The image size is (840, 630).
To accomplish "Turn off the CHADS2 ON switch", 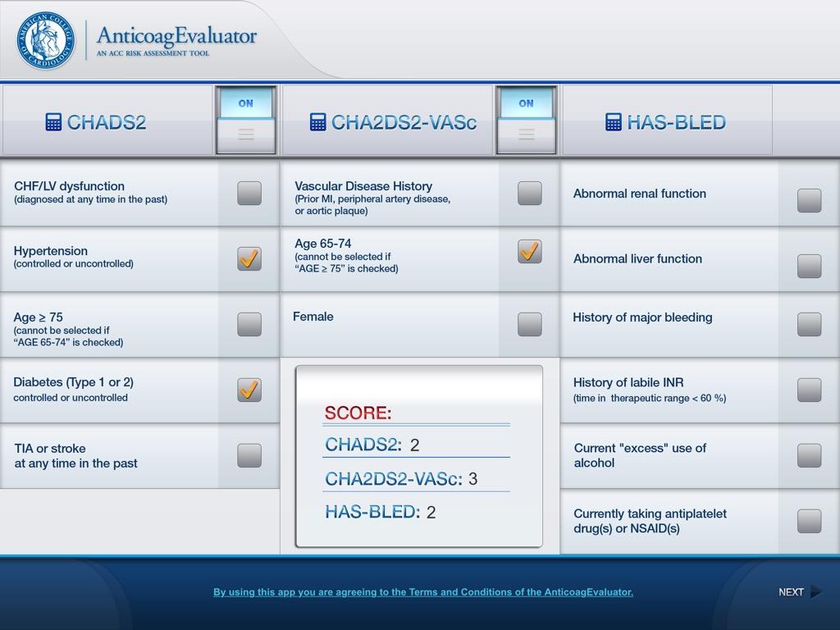I will click(246, 120).
